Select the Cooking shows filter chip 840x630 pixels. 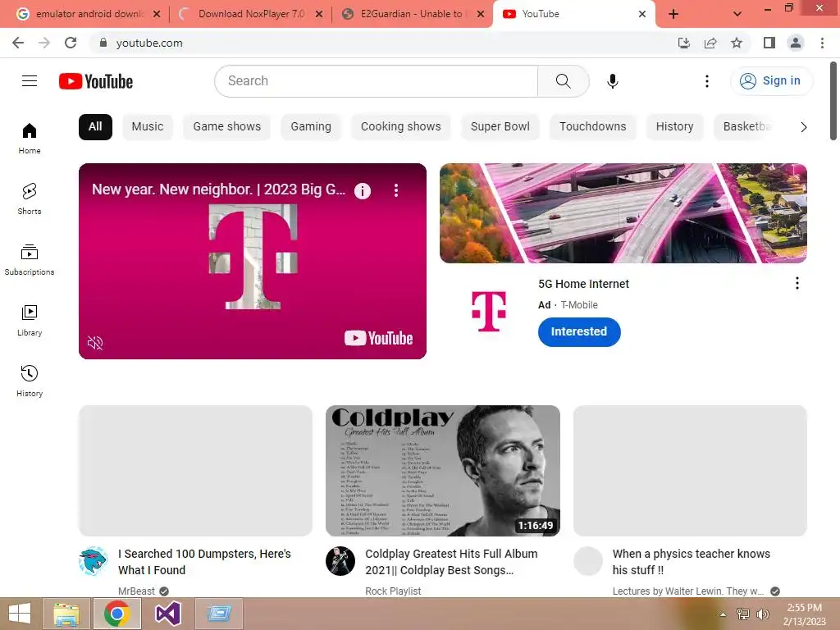click(x=400, y=127)
